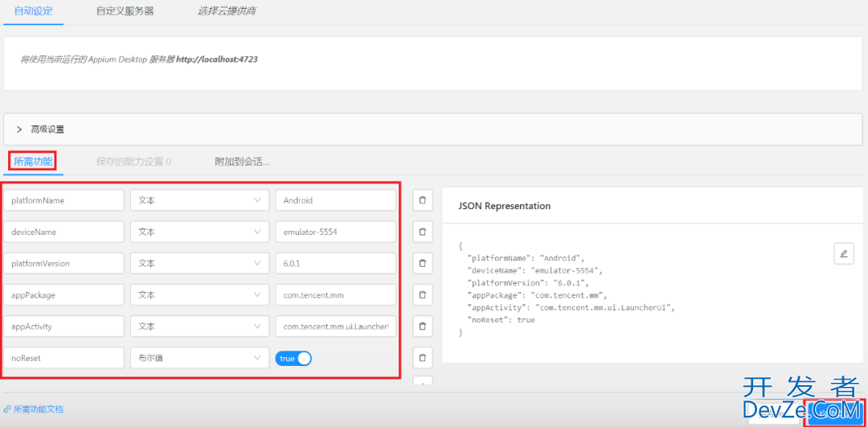Open type dropdown for appPackage row

[x=200, y=295]
